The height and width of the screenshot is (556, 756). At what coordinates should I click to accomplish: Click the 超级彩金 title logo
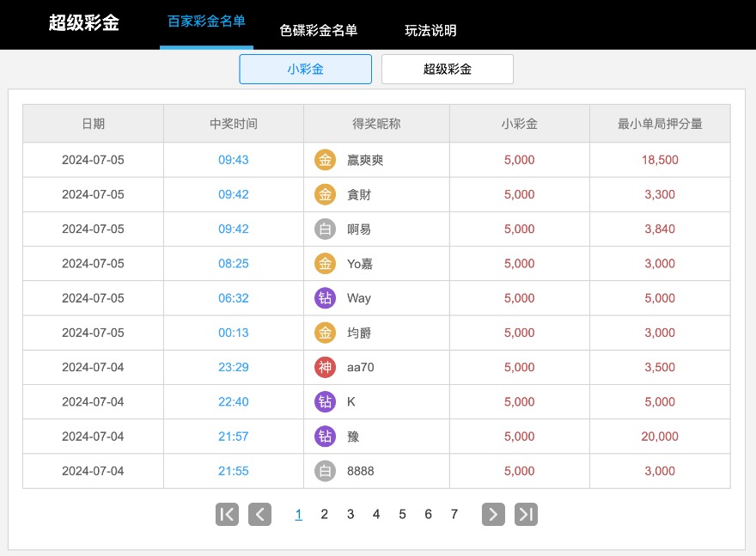[84, 23]
